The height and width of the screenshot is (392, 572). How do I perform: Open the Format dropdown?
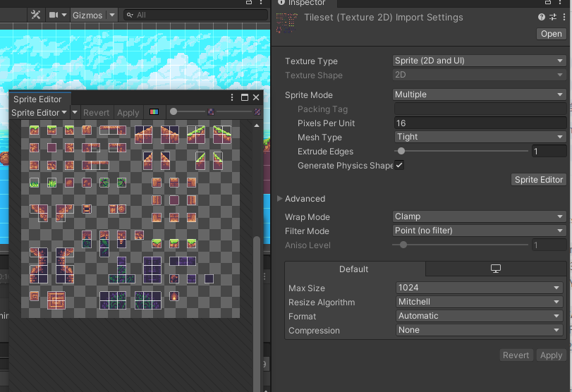pos(479,316)
